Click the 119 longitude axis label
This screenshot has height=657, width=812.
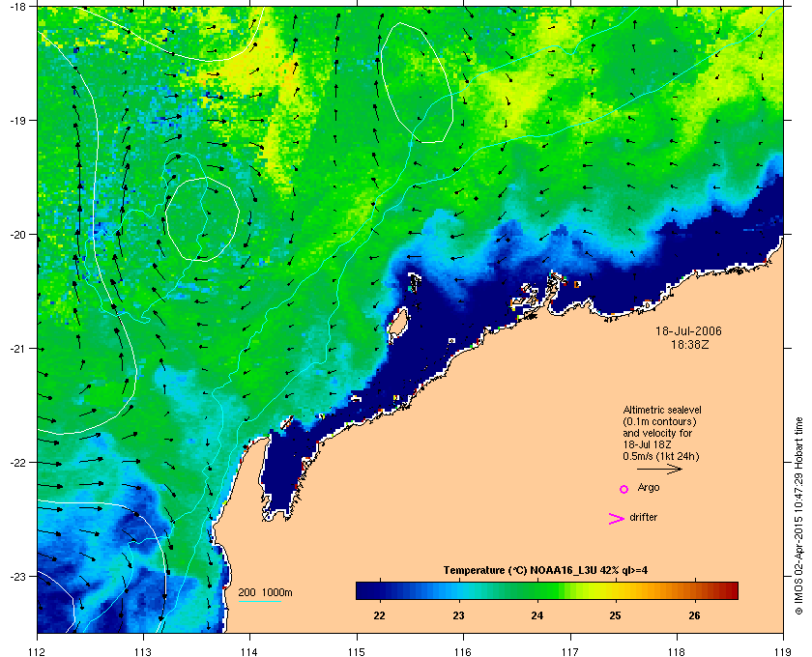tap(783, 651)
